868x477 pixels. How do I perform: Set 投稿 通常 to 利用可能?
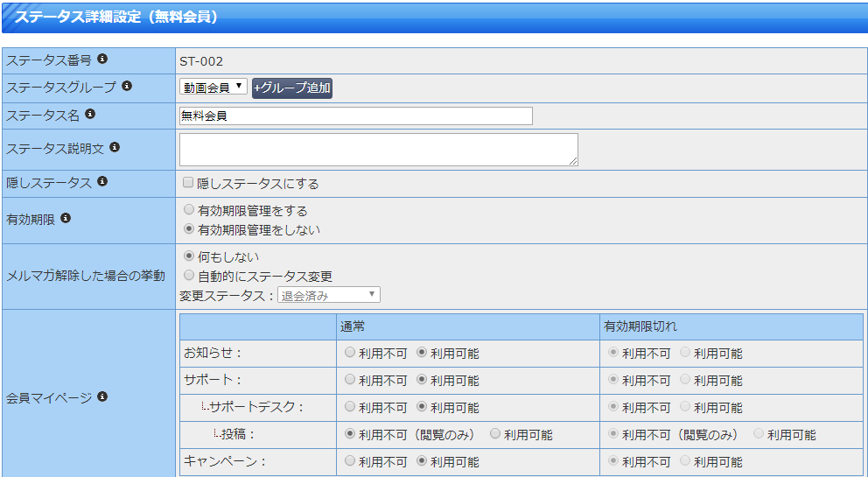coord(495,434)
